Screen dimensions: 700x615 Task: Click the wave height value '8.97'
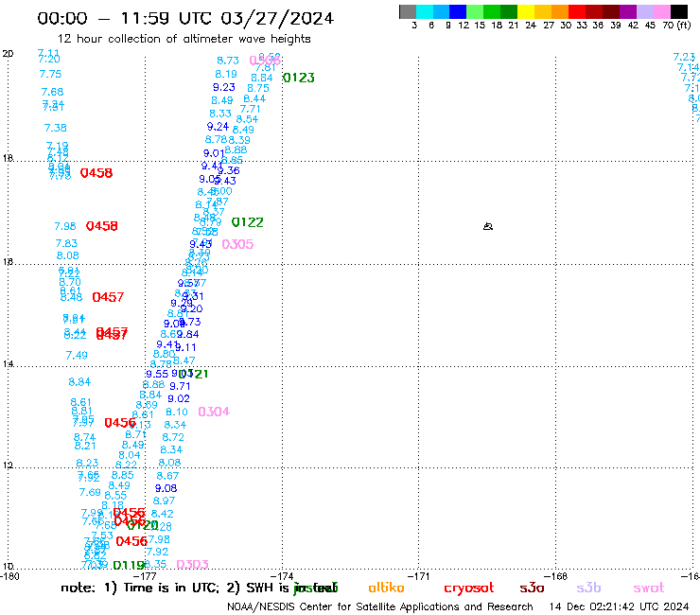click(x=164, y=501)
